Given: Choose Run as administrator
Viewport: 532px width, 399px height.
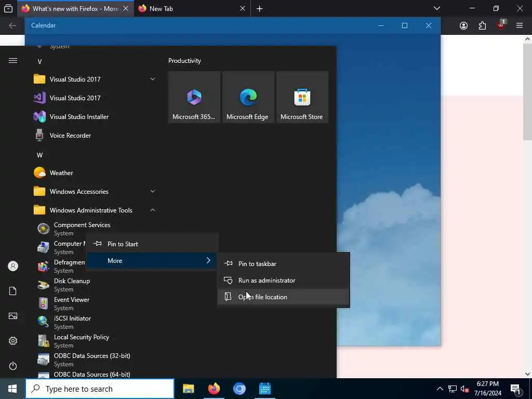Looking at the screenshot, I should click(x=283, y=280).
